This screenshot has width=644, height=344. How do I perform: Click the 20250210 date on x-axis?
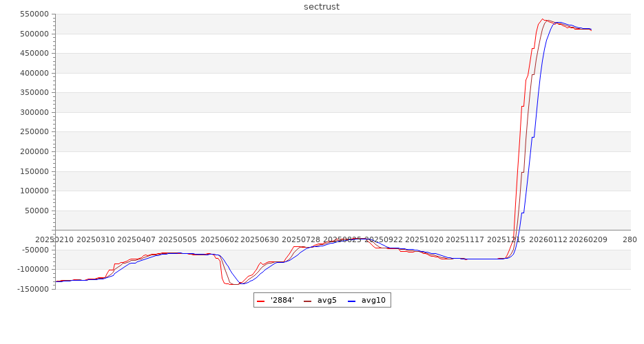(x=54, y=239)
